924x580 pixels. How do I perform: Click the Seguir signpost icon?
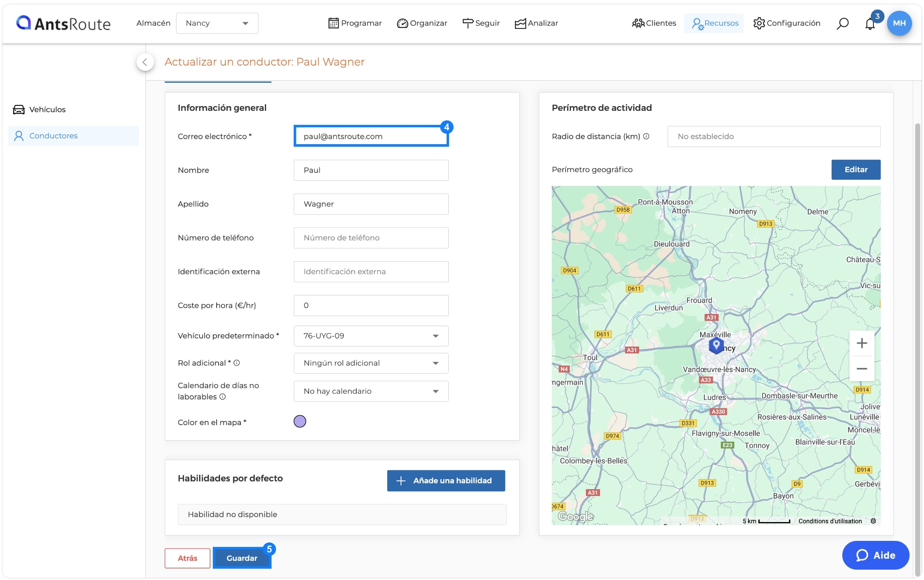pyautogui.click(x=468, y=23)
